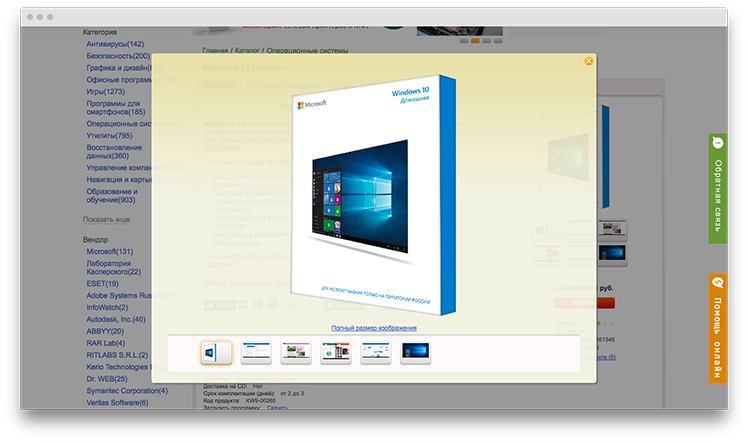Click the large Windows 10 box image
This screenshot has width=748, height=443.
[374, 196]
